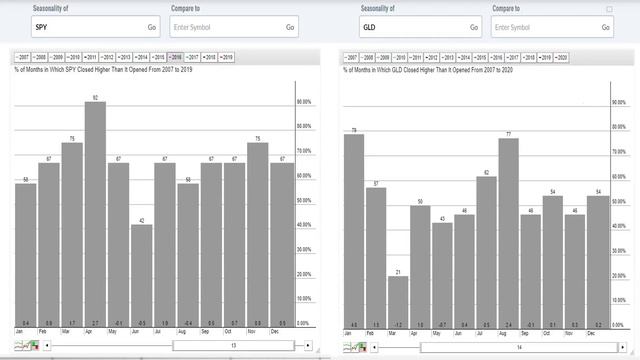Click Go next to the SPY symbol
Screen dimensions: 640x360
(x=152, y=27)
